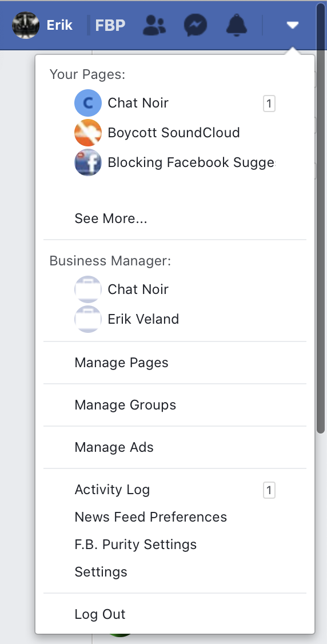Collapse the account dropdown arrow
The width and height of the screenshot is (327, 644).
click(x=292, y=26)
